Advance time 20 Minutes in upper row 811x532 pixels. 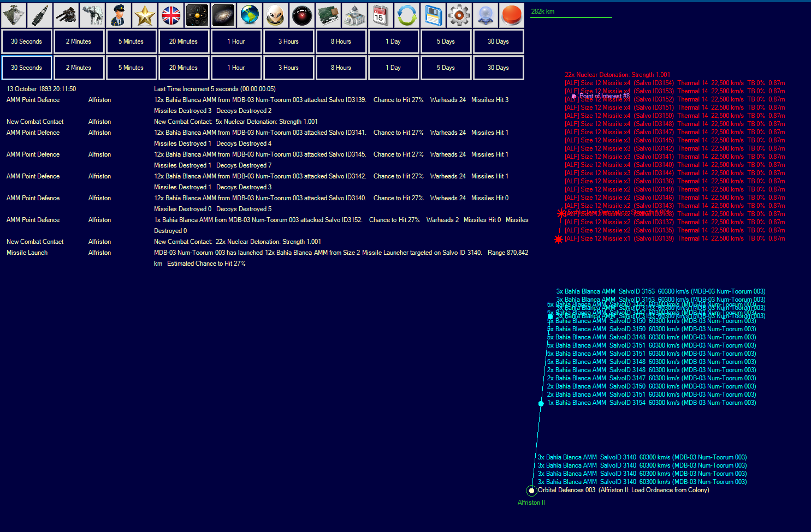tap(184, 41)
